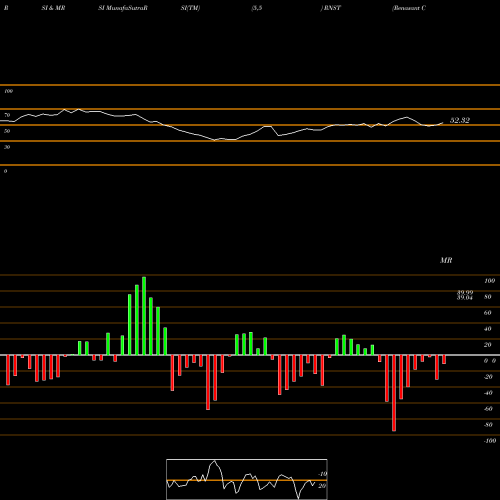Screen dimensions: 500x500
Task: Click MR axis label -40
Action: pyautogui.click(x=488, y=393)
